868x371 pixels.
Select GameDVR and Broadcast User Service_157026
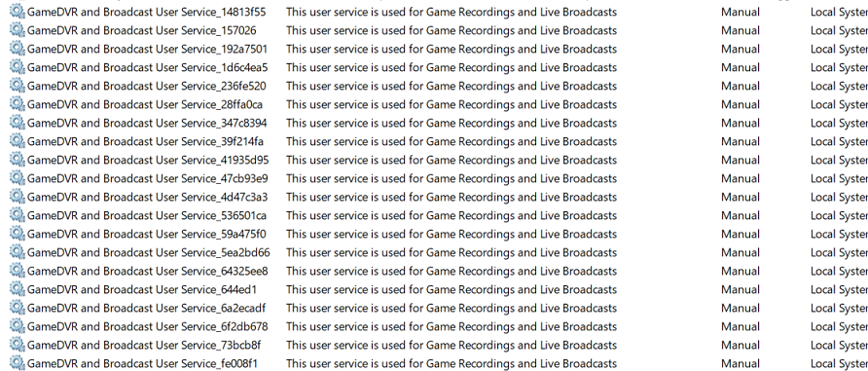(142, 30)
